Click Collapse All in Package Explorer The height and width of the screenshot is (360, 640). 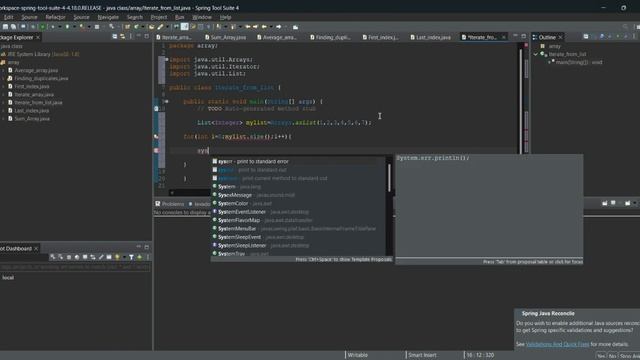pyautogui.click(x=115, y=37)
